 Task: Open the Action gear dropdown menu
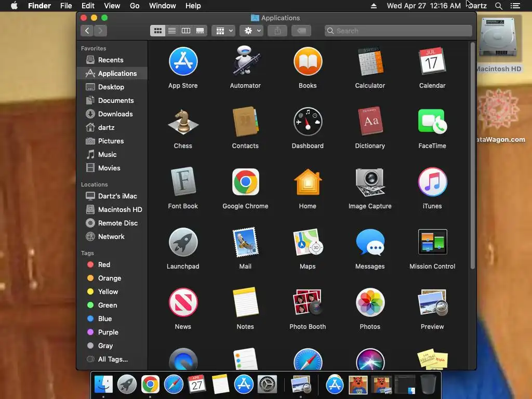[252, 31]
